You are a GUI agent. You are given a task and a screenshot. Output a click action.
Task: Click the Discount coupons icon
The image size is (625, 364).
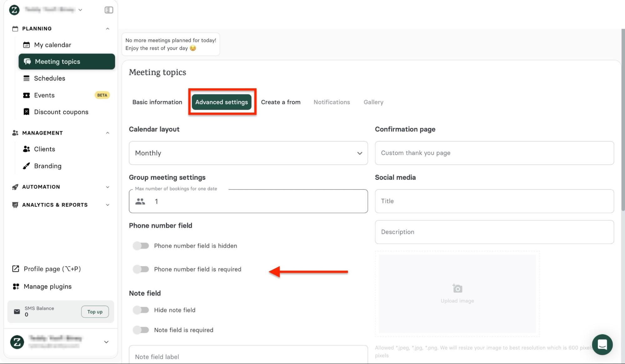tap(27, 112)
